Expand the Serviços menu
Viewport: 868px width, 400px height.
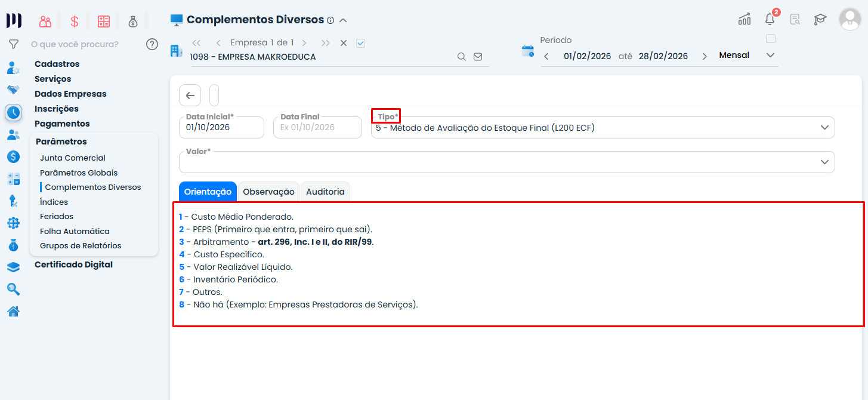tap(52, 79)
